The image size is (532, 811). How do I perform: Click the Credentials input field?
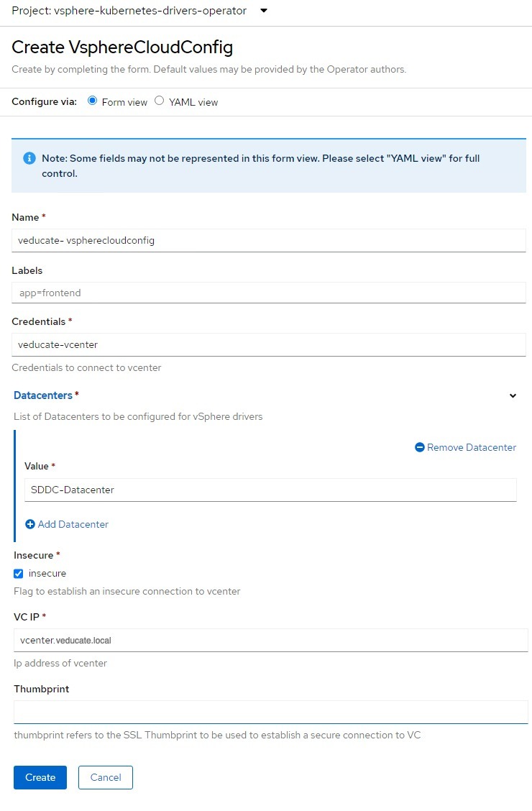[x=269, y=344]
